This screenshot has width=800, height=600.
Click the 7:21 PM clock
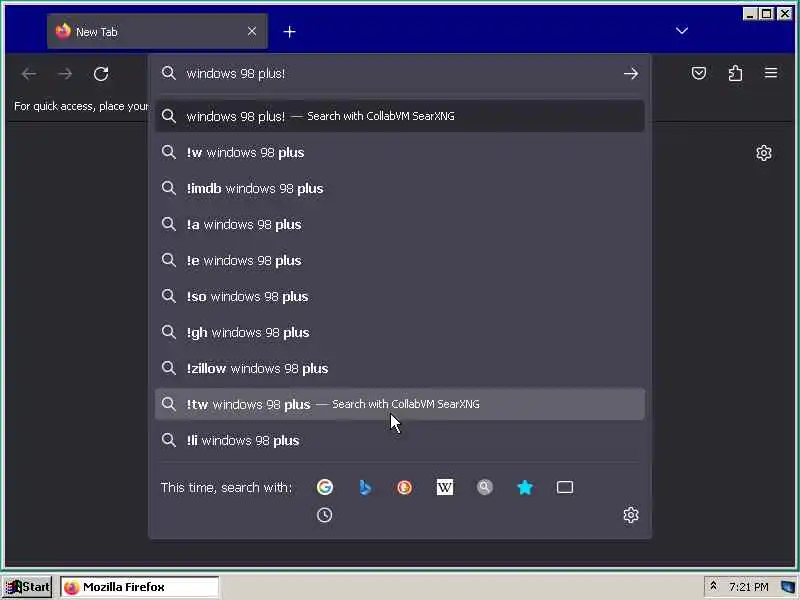point(748,587)
